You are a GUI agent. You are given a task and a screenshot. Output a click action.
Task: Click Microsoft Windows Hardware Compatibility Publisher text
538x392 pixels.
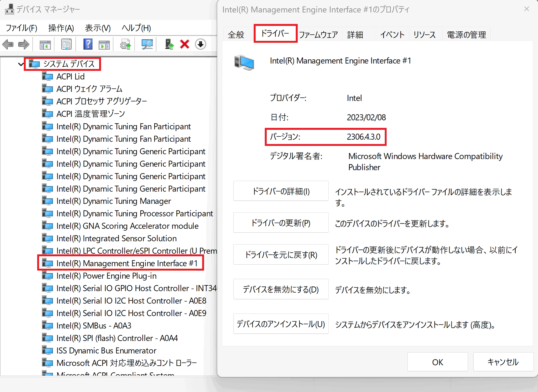click(425, 162)
